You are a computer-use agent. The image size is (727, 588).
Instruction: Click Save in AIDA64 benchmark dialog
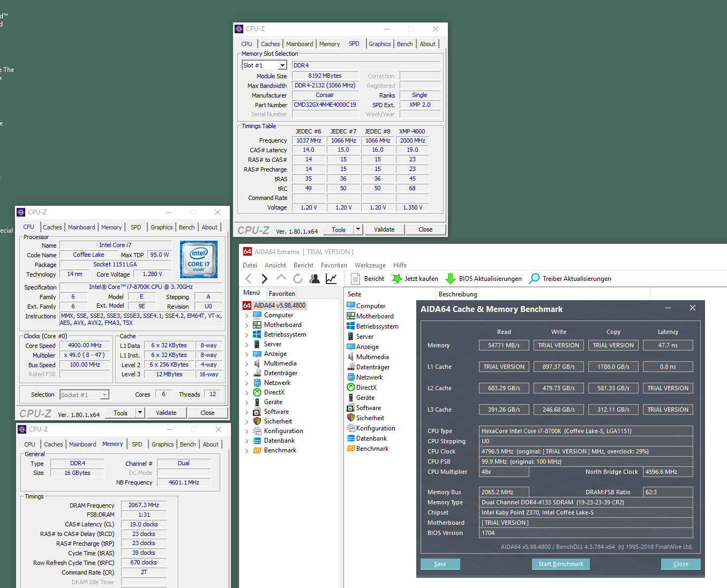[440, 564]
